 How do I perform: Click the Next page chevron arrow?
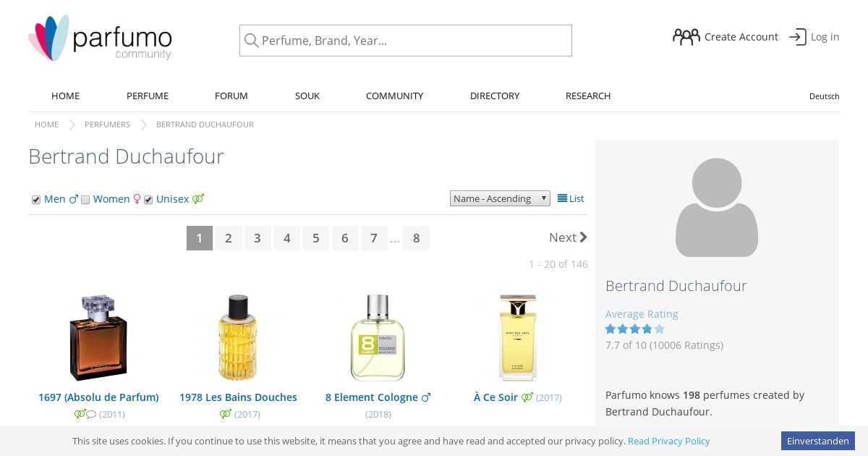point(584,237)
